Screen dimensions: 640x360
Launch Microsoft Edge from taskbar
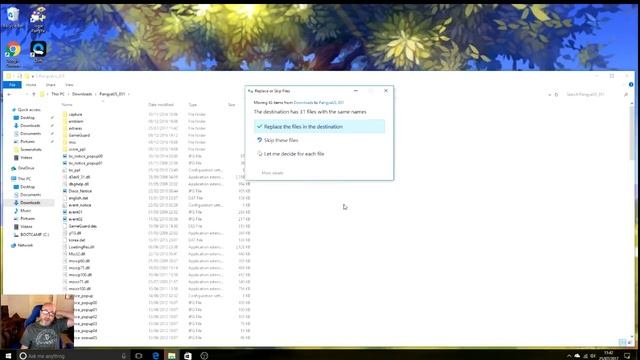[156, 356]
